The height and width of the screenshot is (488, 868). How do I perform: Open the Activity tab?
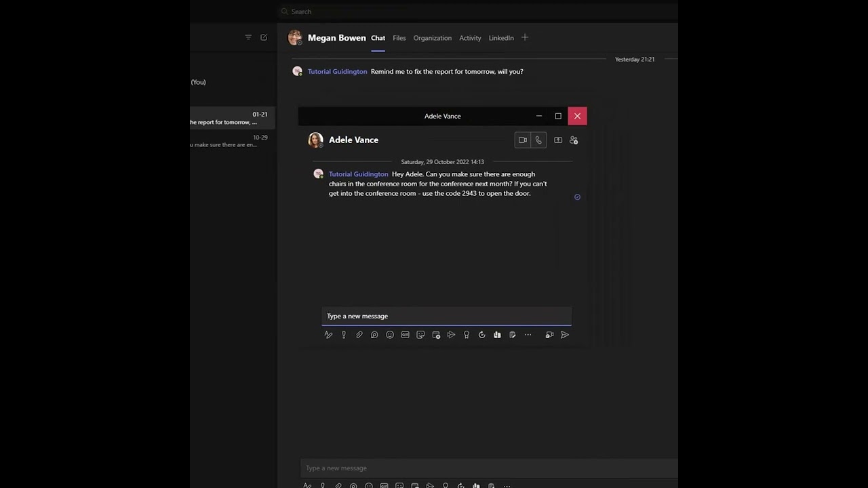470,38
